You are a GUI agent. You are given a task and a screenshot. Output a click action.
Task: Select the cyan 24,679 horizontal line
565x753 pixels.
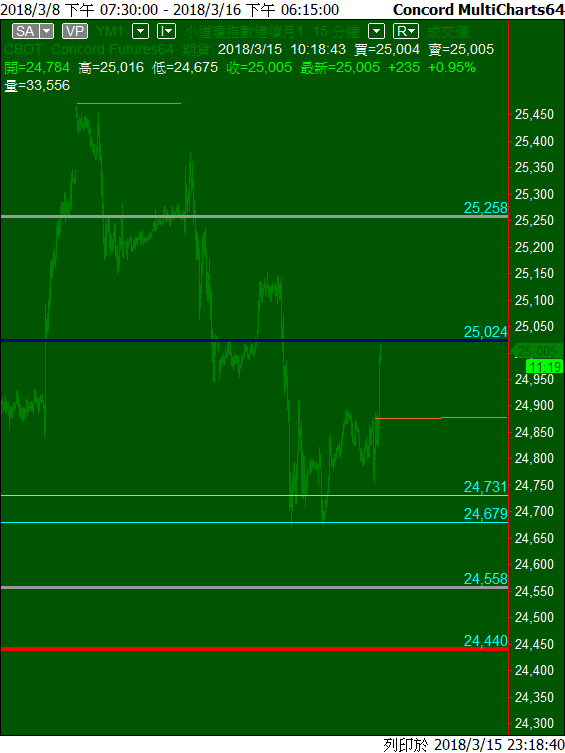[x=254, y=522]
